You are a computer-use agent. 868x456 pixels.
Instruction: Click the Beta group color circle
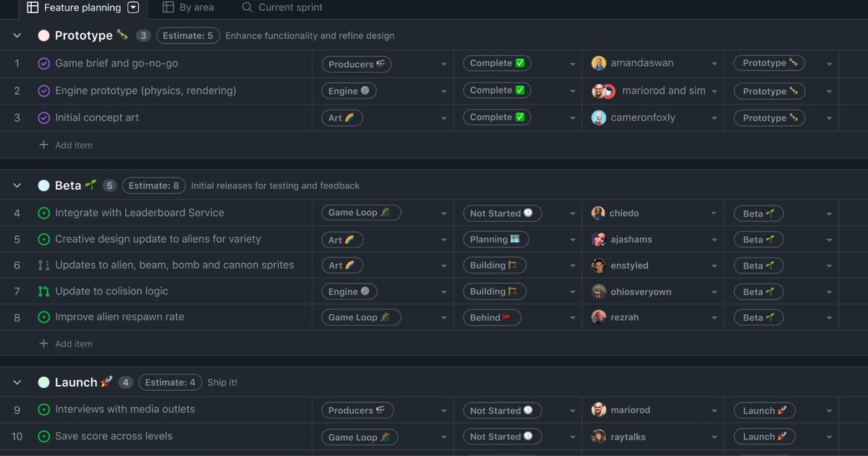pos(43,186)
